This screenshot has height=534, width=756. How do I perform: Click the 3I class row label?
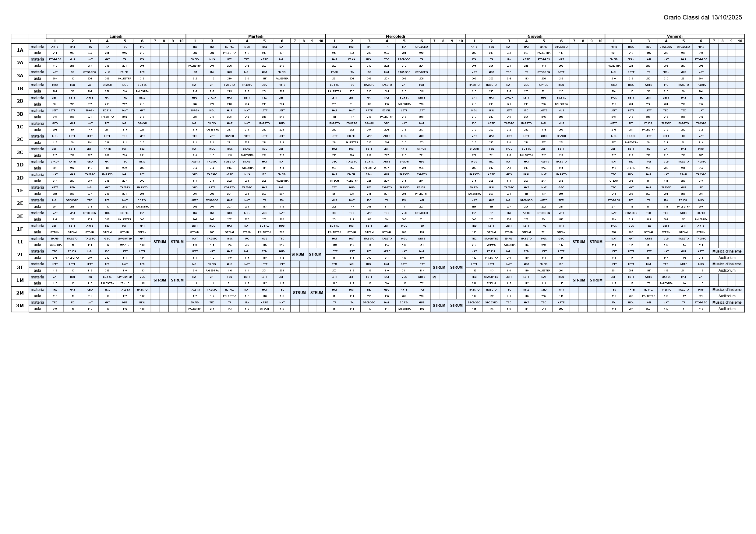coord(20,267)
